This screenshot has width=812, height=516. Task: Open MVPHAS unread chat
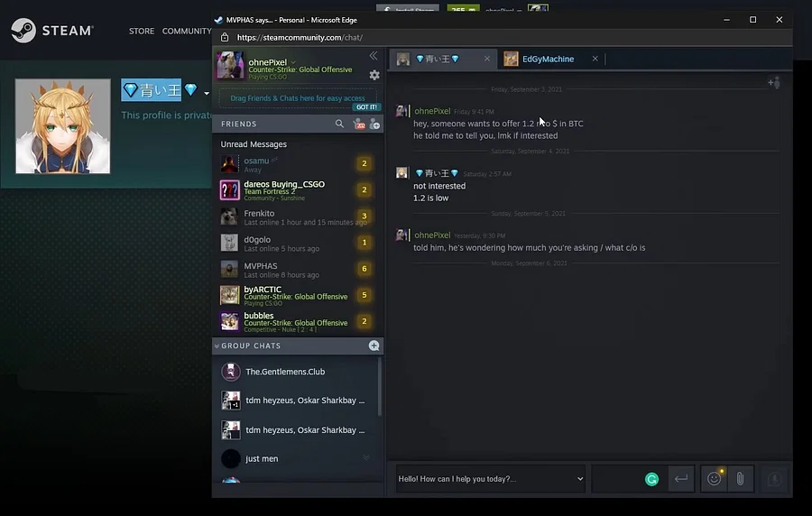pyautogui.click(x=298, y=269)
